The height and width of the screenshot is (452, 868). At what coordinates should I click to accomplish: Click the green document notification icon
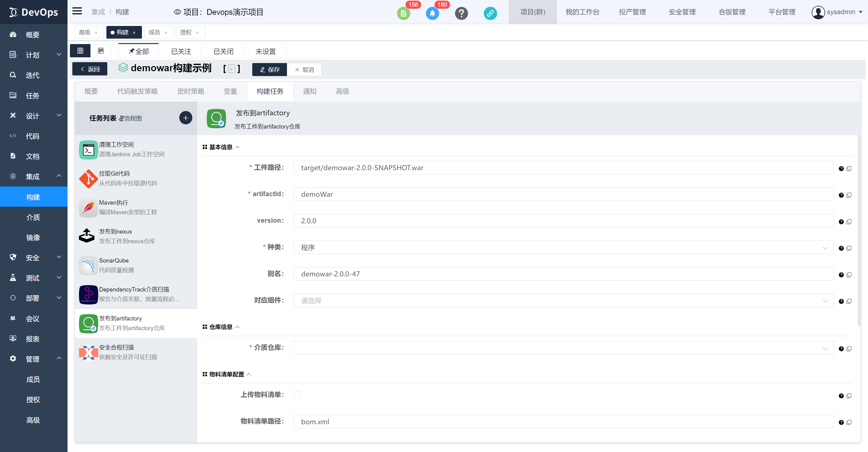point(403,14)
